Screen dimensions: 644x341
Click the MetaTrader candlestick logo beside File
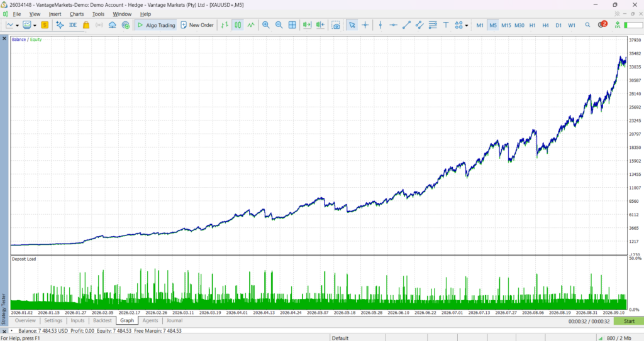[5, 14]
